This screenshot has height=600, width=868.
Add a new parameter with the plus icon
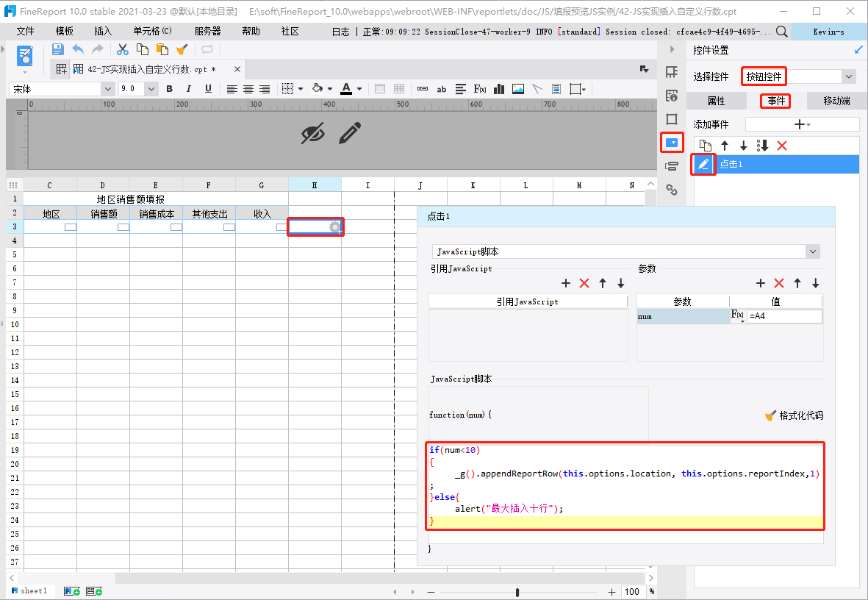click(761, 283)
